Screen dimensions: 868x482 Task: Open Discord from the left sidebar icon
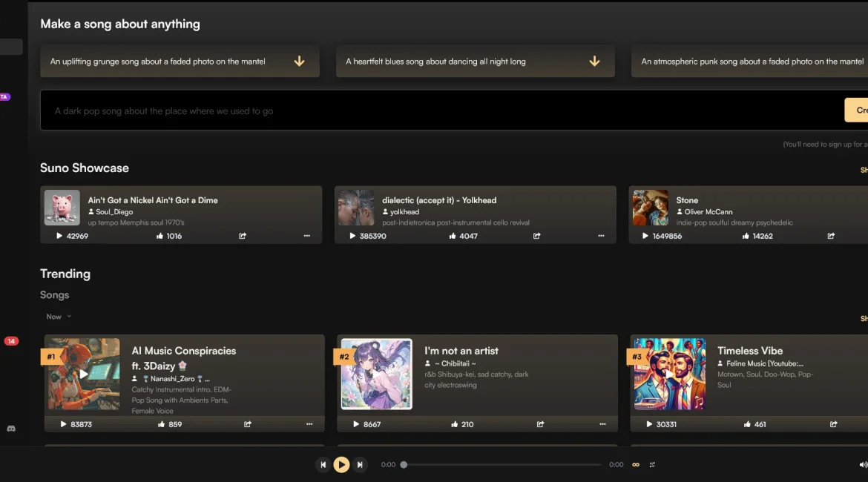(11, 429)
